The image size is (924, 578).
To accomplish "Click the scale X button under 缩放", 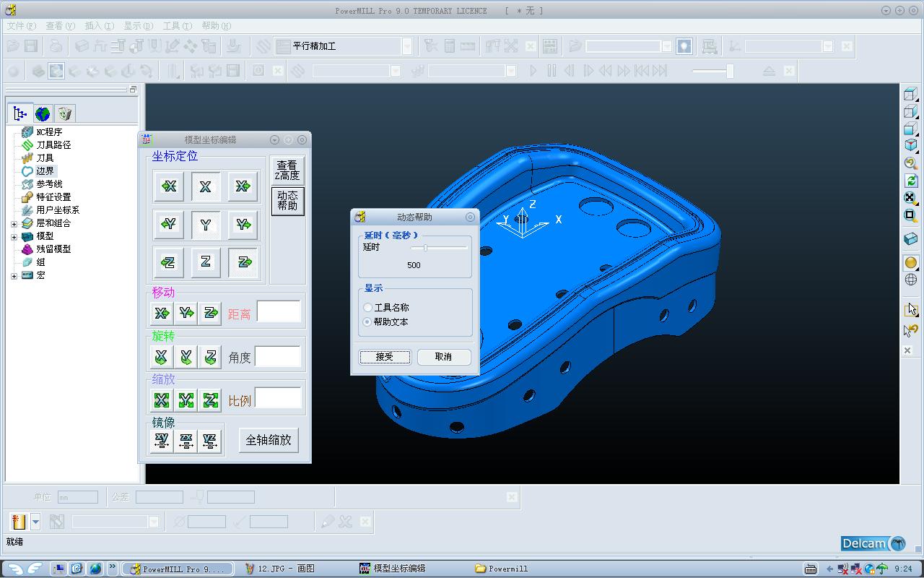I will [x=162, y=400].
